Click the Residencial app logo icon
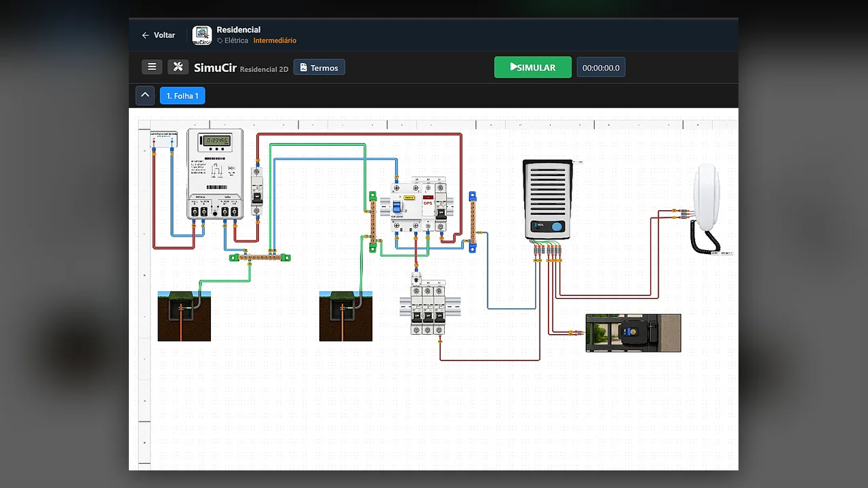Screen dimensions: 868x488 [202, 35]
